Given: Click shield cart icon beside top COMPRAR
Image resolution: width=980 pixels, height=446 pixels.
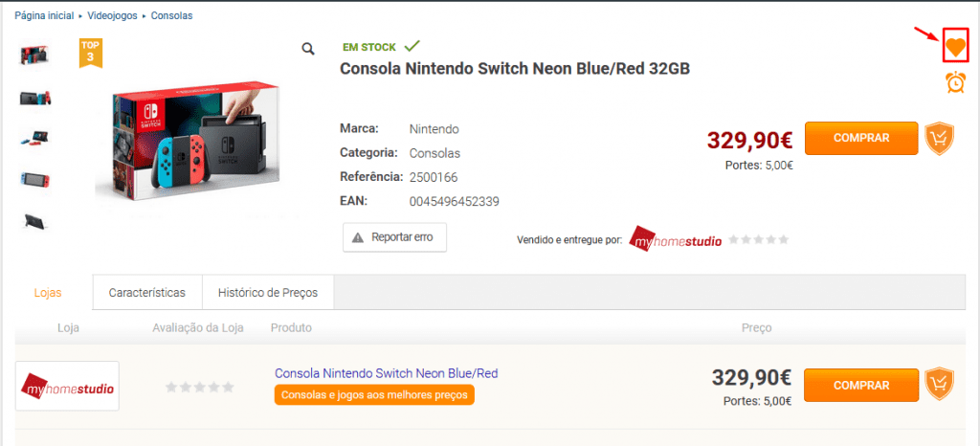Looking at the screenshot, I should [x=940, y=138].
